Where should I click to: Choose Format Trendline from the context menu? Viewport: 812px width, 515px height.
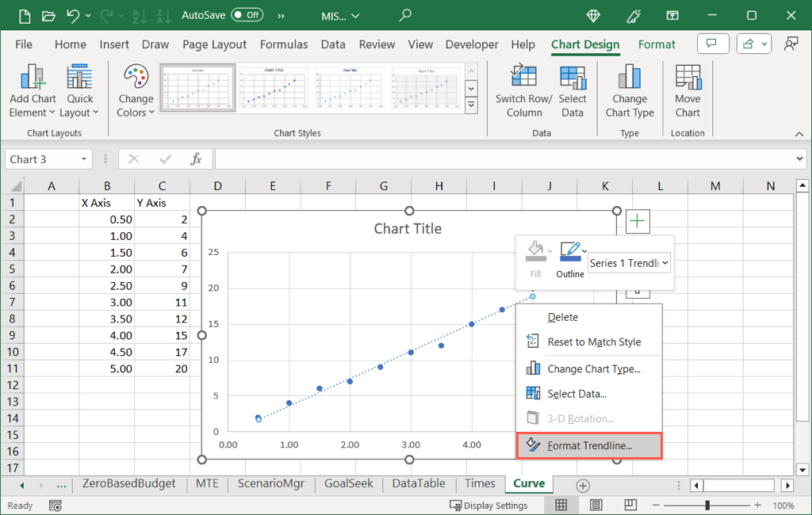coord(589,446)
